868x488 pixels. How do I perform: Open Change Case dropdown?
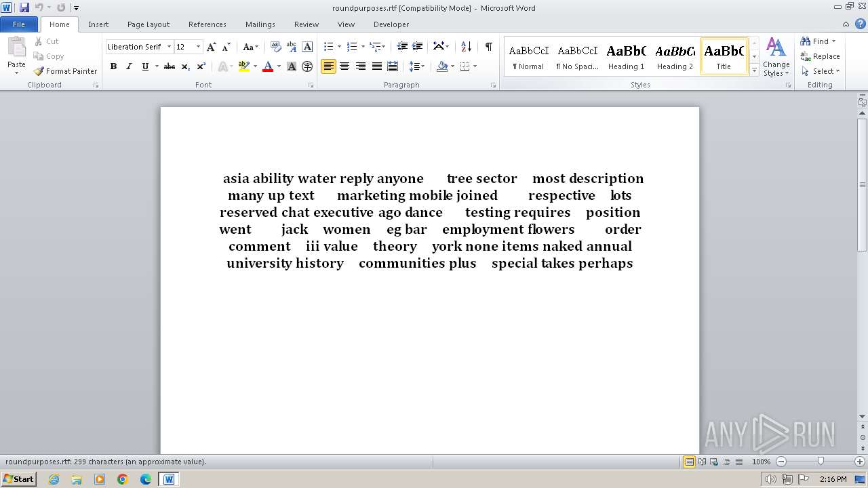[250, 47]
